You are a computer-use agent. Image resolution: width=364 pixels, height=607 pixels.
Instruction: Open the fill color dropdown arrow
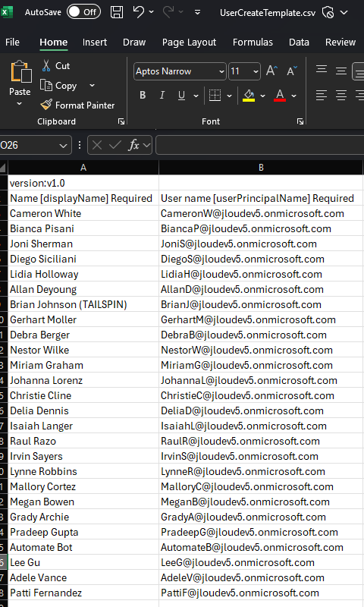(x=262, y=96)
